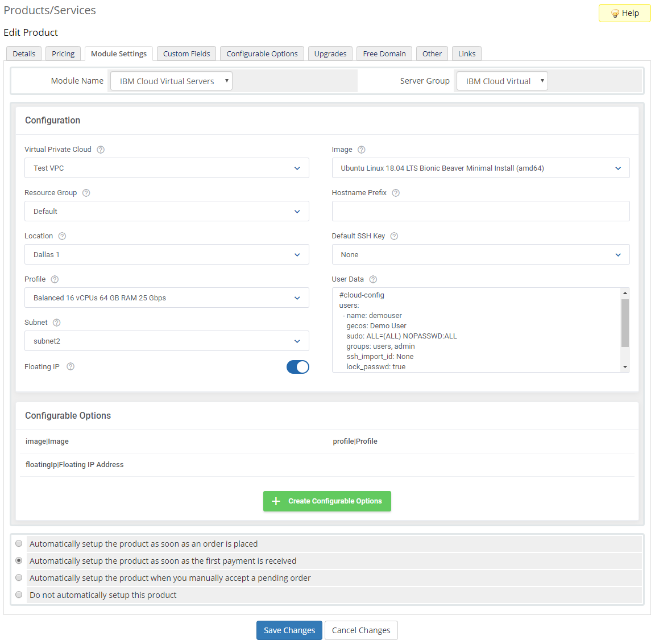This screenshot has height=644, width=655.
Task: Expand the Subnet dropdown showing subnet2
Action: pos(167,341)
